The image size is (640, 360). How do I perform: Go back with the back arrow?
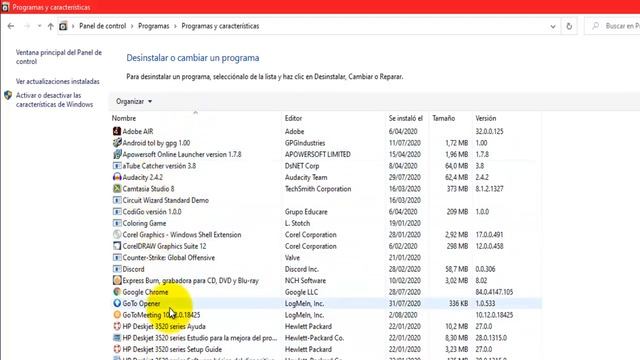[11, 26]
